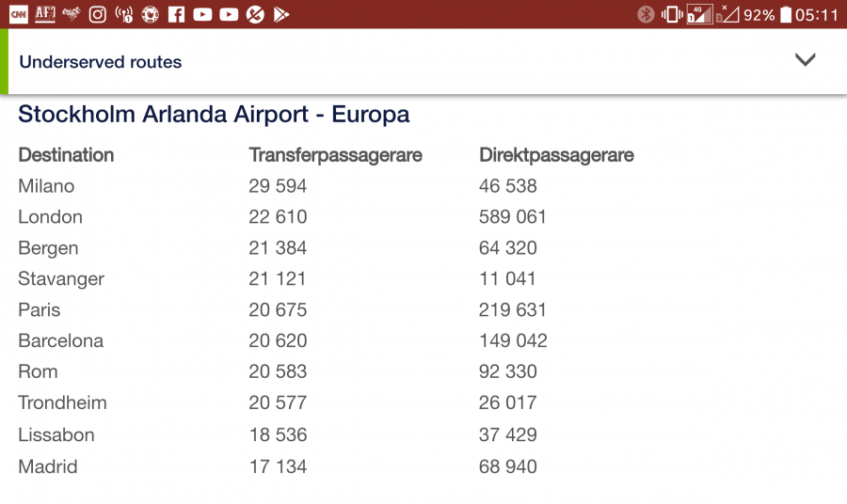This screenshot has height=504, width=847.
Task: Tap the Facebook notification icon
Action: click(x=176, y=14)
